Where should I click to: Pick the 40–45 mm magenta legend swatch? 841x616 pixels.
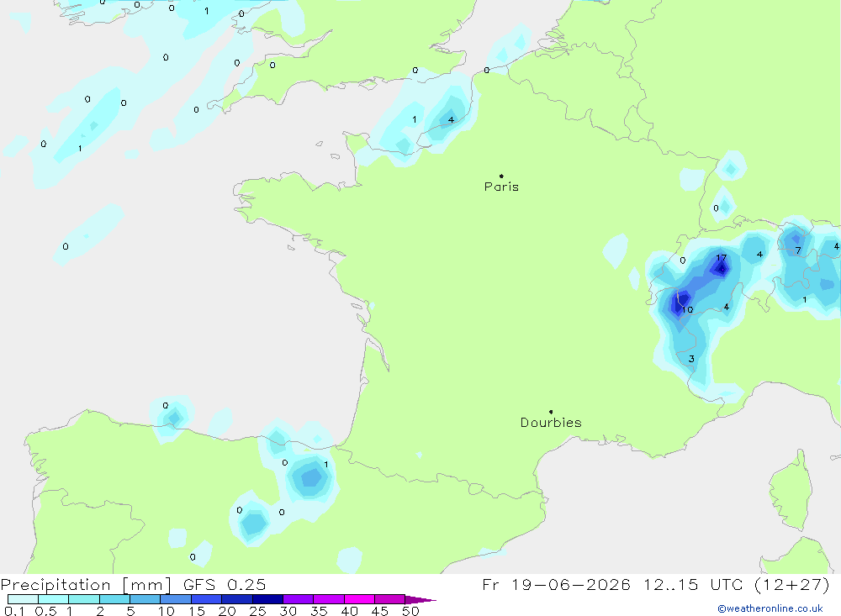coord(359,599)
